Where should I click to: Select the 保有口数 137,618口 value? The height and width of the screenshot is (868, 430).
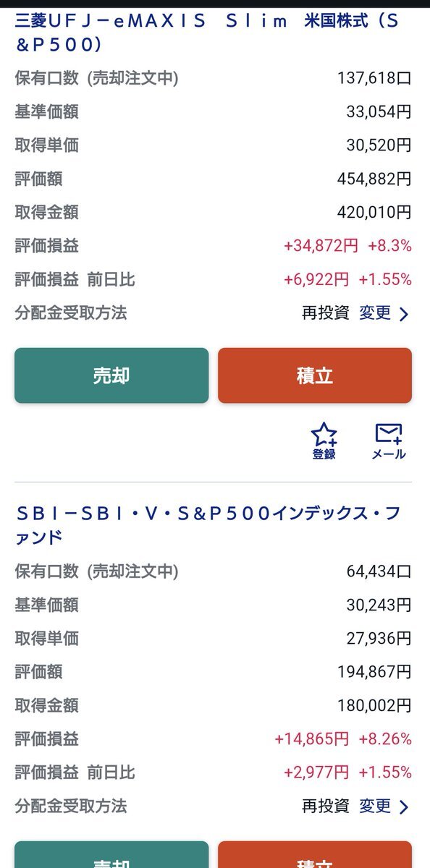click(374, 78)
